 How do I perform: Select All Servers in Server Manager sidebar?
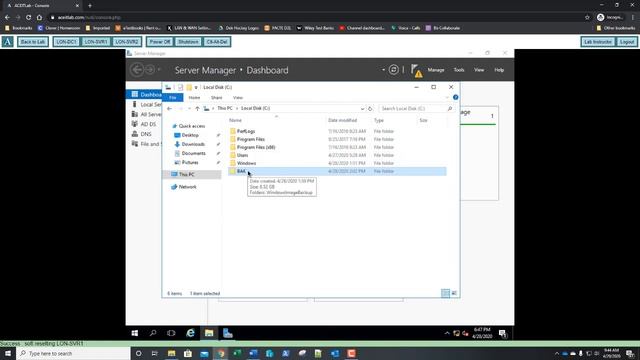point(147,114)
